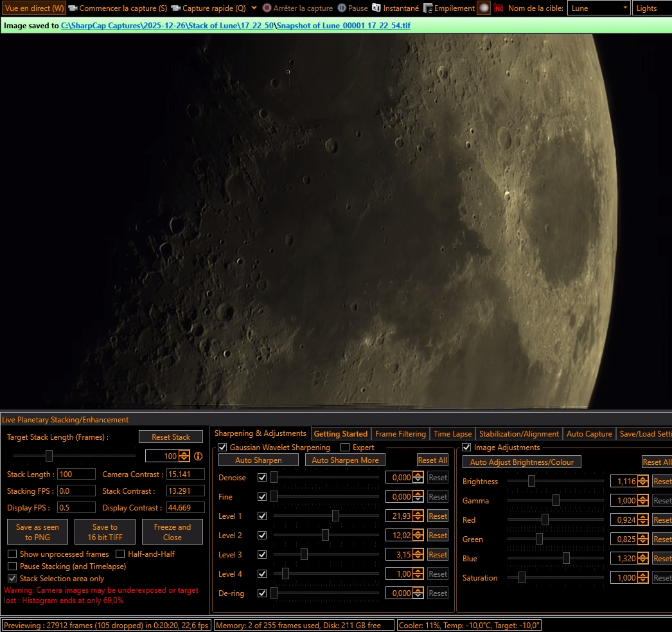This screenshot has width=672, height=632.
Task: Toggle Pause Stacking (and Timelapse) checkbox
Action: coord(12,566)
